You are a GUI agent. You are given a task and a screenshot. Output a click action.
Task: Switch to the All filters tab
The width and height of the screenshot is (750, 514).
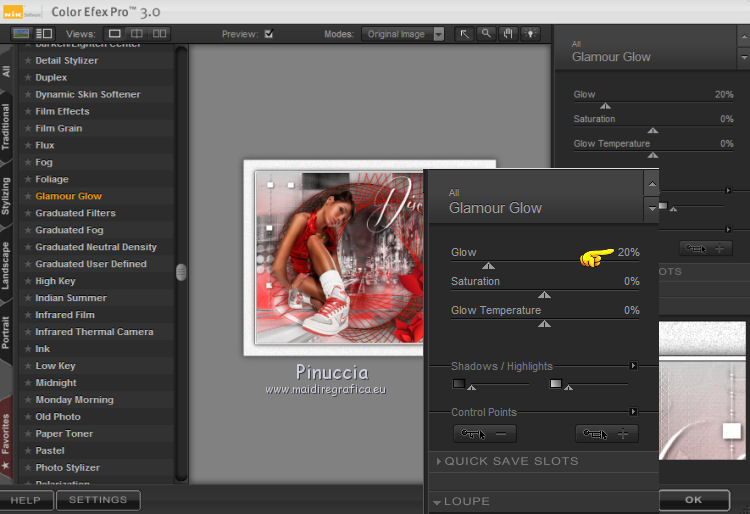point(6,72)
